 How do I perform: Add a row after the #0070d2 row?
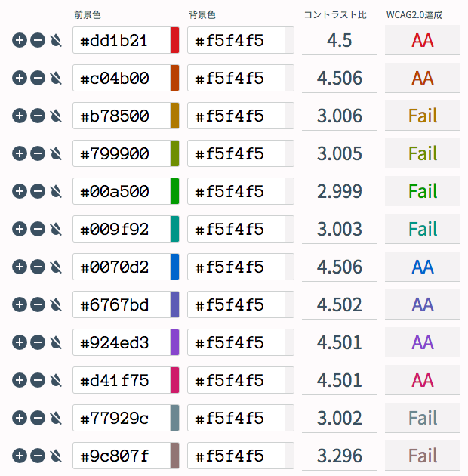pyautogui.click(x=20, y=267)
